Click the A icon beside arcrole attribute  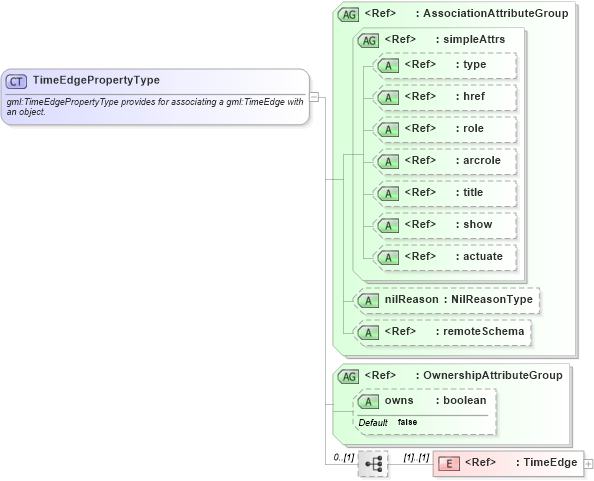pos(388,162)
